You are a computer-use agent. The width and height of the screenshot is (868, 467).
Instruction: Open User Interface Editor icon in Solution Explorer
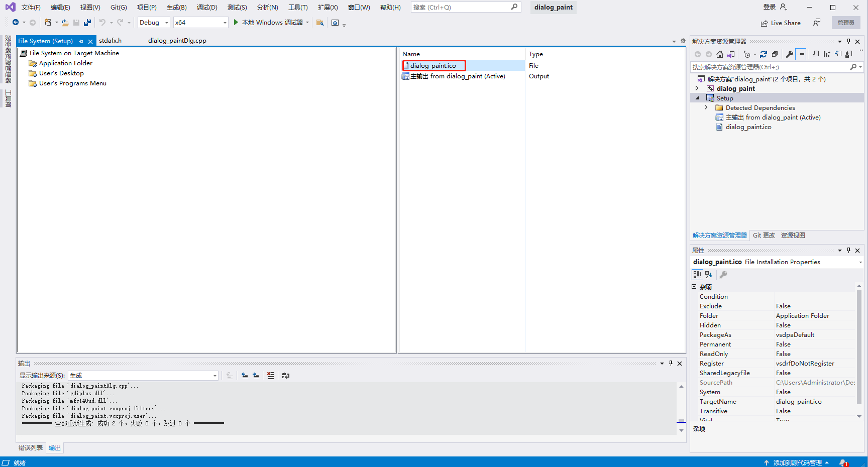click(849, 54)
